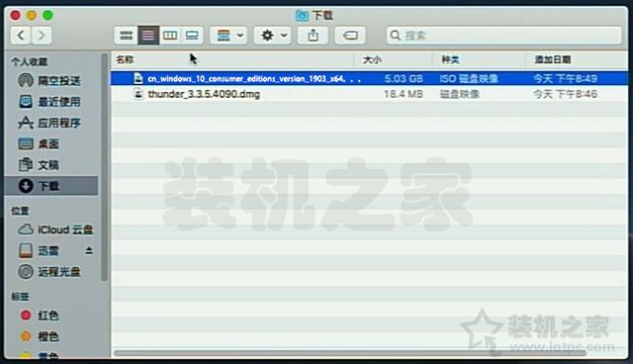Click the 18.4 MB size cell
This screenshot has width=633, height=364.
404,94
